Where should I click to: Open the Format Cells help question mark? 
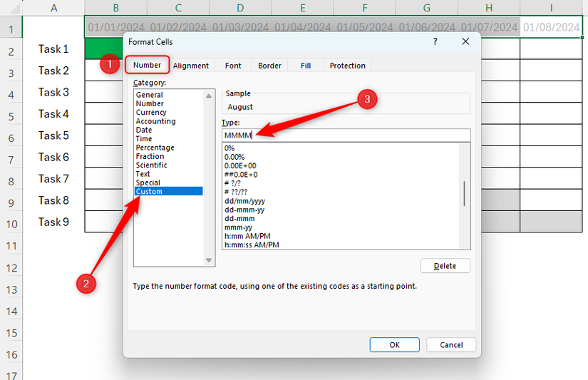pos(435,41)
